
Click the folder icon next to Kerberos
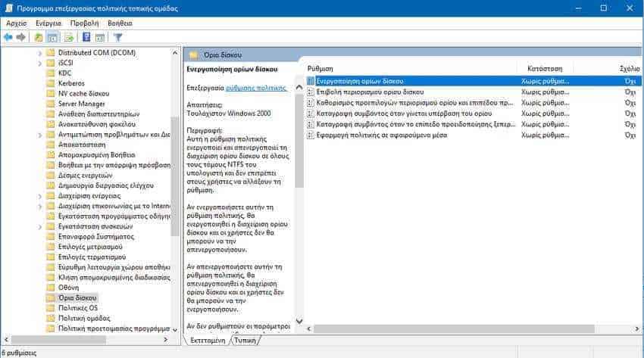(51, 83)
